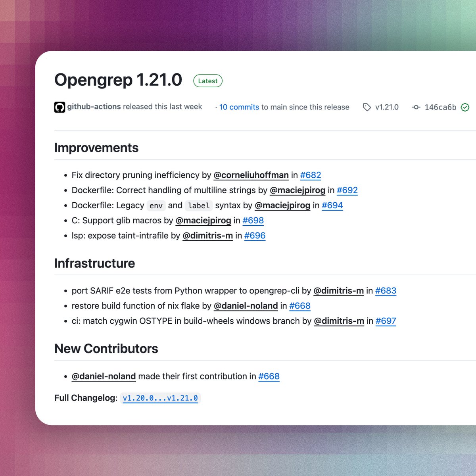Open #668 link in nix flake row
The height and width of the screenshot is (476, 476).
[300, 305]
